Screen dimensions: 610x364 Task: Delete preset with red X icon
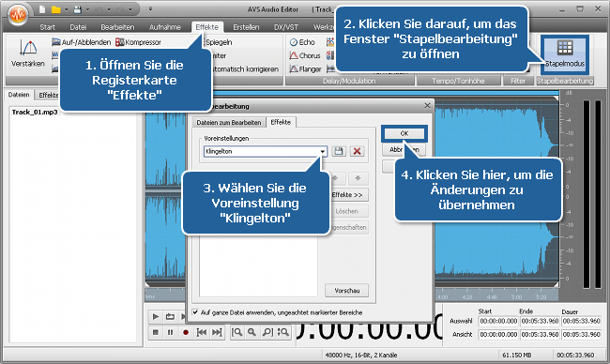[357, 151]
